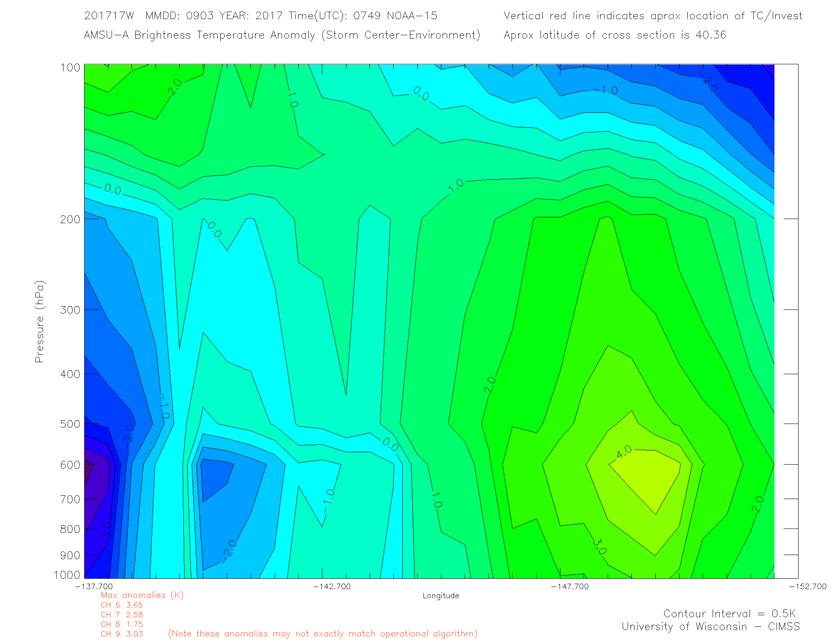Click the 100 hPa pressure axis label
The width and height of the screenshot is (840, 643).
click(x=70, y=68)
